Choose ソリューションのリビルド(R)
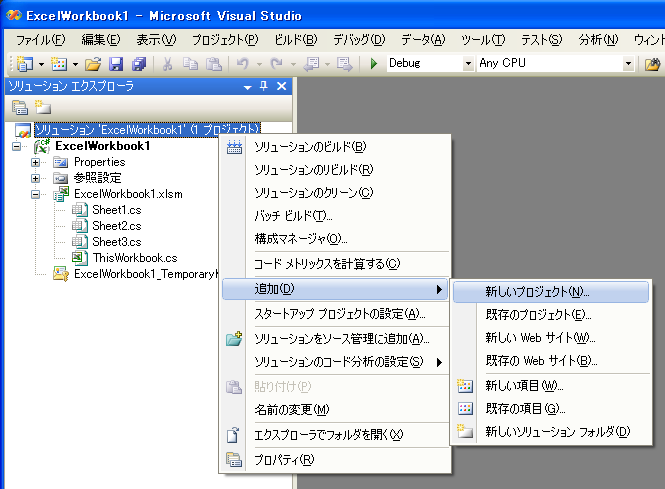 click(335, 170)
